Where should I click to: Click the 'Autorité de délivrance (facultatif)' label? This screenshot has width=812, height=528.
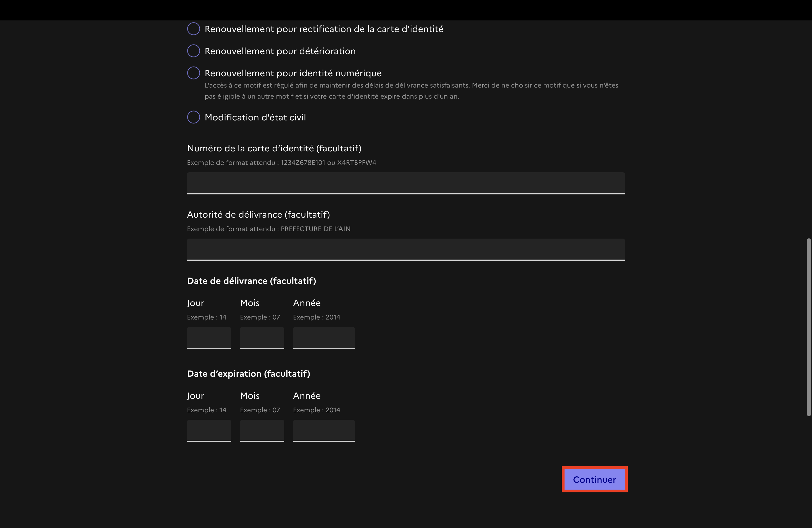(x=258, y=215)
